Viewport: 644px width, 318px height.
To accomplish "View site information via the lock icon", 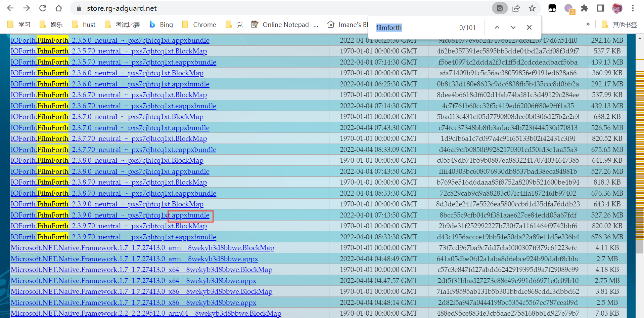I will [79, 8].
